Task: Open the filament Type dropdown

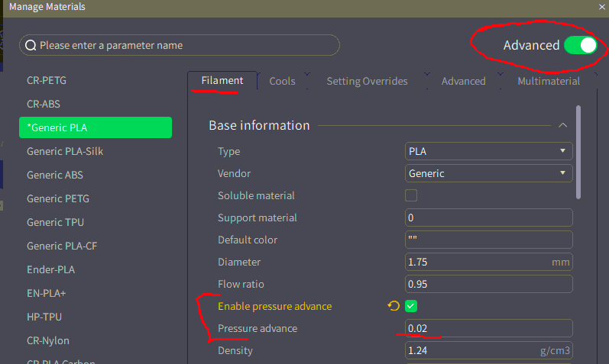Action: (x=488, y=151)
